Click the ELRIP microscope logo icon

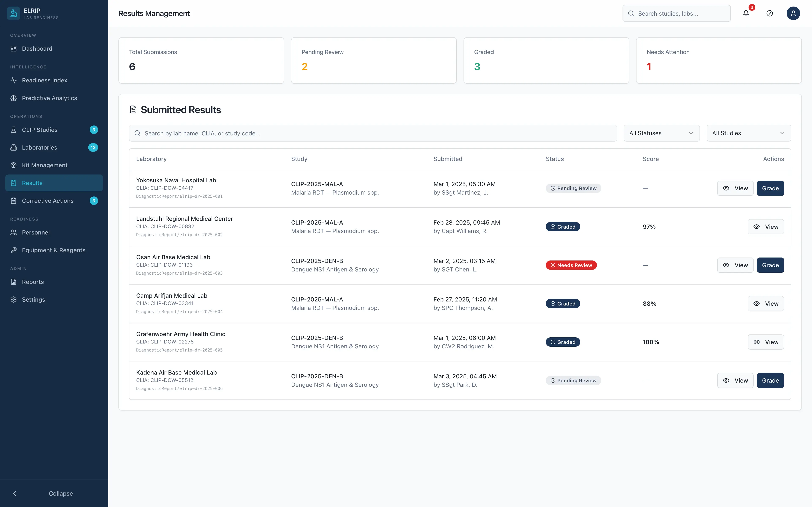coord(13,13)
